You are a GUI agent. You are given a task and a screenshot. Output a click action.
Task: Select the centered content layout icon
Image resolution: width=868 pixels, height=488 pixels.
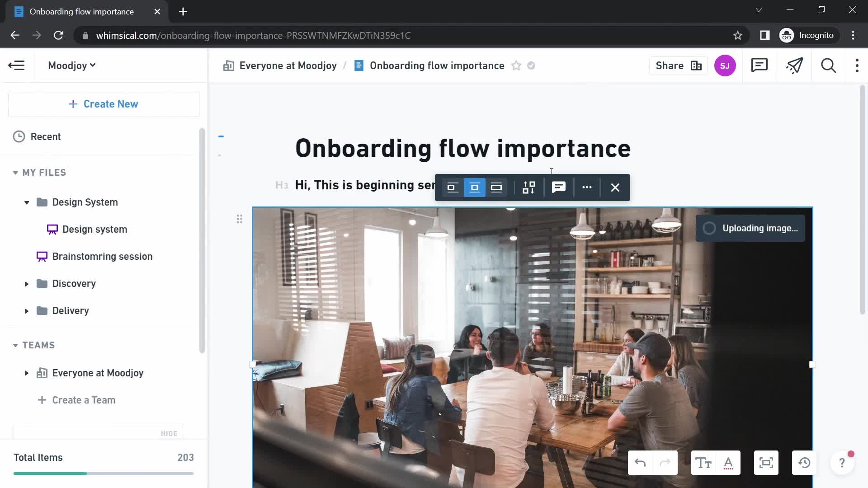(474, 187)
